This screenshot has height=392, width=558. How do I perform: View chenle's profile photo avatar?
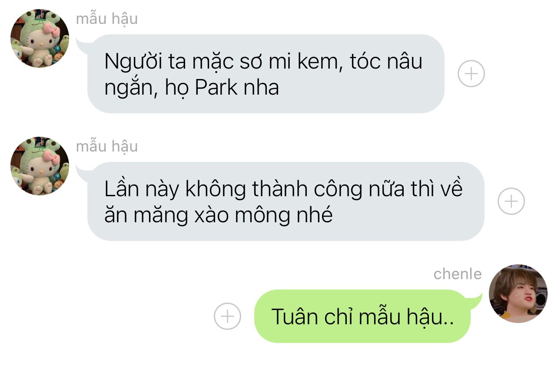pos(518,293)
